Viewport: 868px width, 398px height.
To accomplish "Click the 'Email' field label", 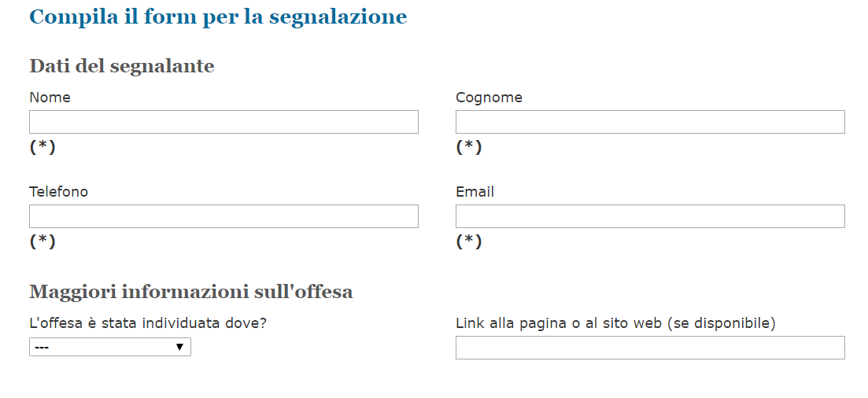I will pos(475,192).
